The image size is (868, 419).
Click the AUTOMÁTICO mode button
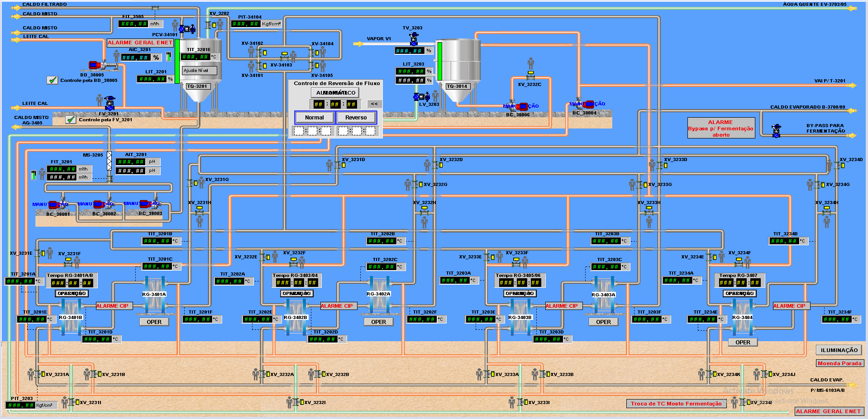tap(335, 93)
